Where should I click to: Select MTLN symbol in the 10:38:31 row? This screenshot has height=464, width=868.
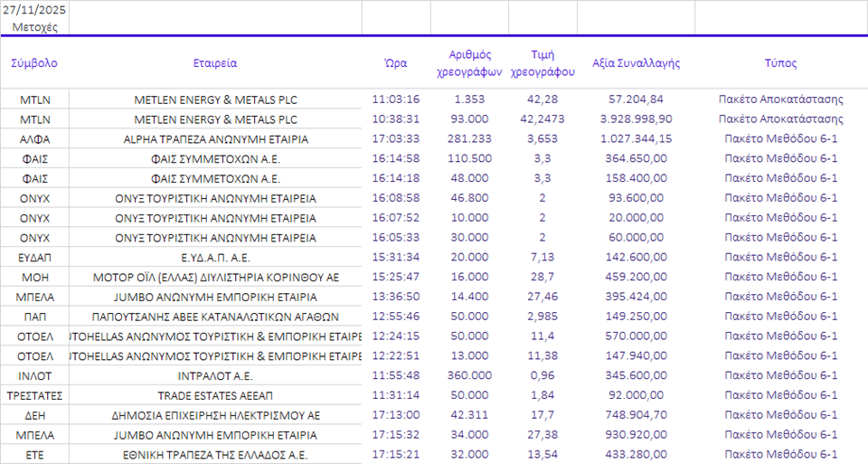point(35,119)
